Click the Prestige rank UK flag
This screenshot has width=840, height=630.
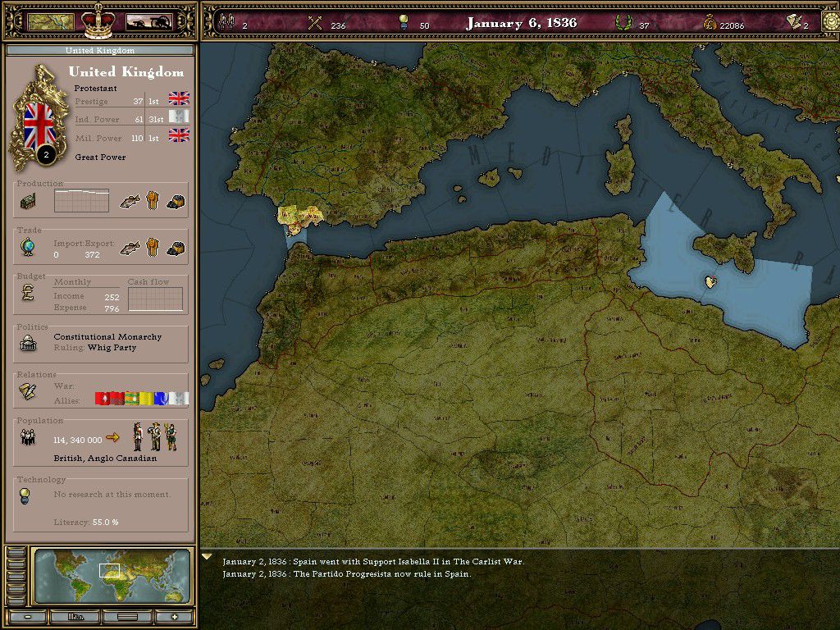point(179,98)
